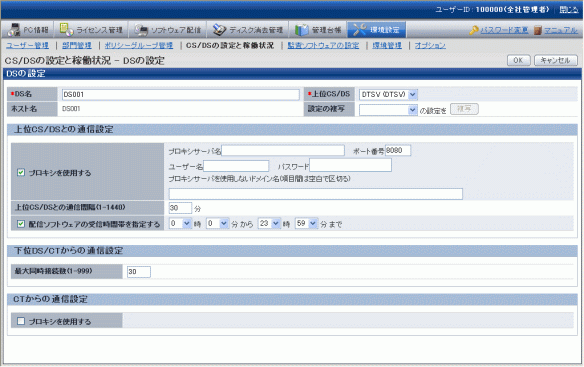
Task: Open the 設定の複写 dropdown
Action: click(388, 110)
